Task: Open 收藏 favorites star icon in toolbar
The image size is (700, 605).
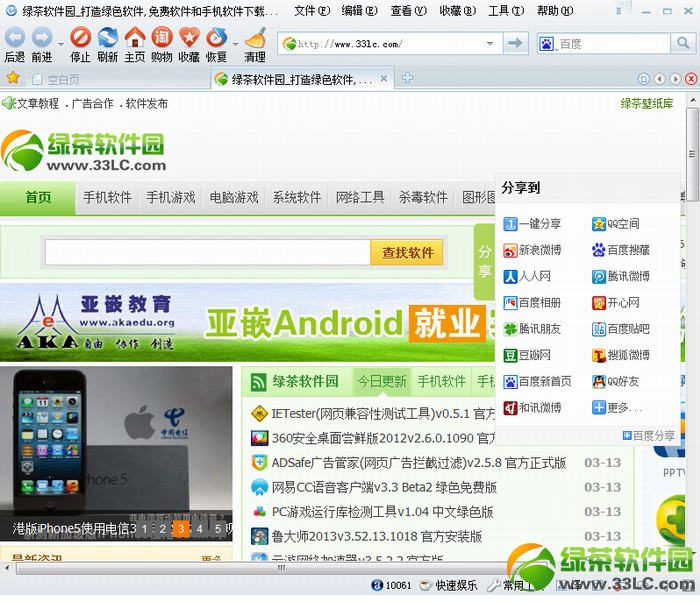Action: (x=189, y=44)
